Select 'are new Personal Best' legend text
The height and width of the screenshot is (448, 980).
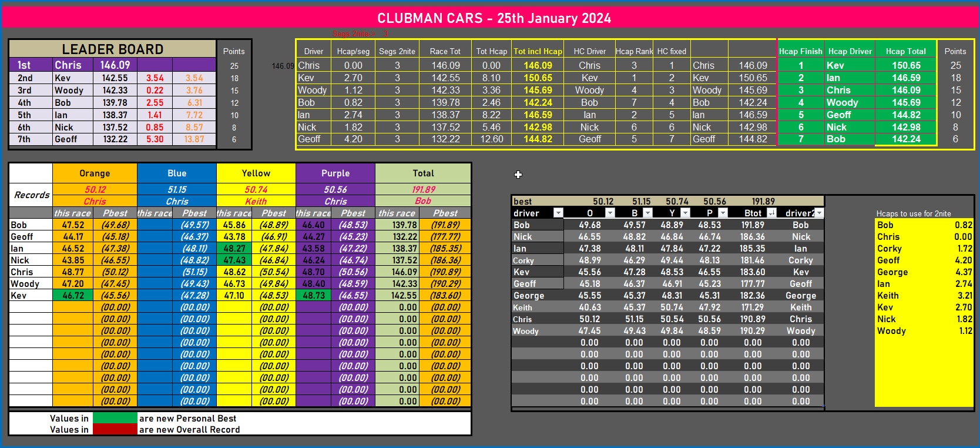pyautogui.click(x=187, y=418)
